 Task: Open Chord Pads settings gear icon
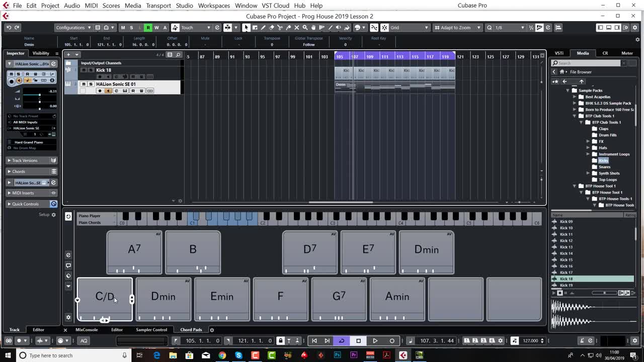[68, 317]
